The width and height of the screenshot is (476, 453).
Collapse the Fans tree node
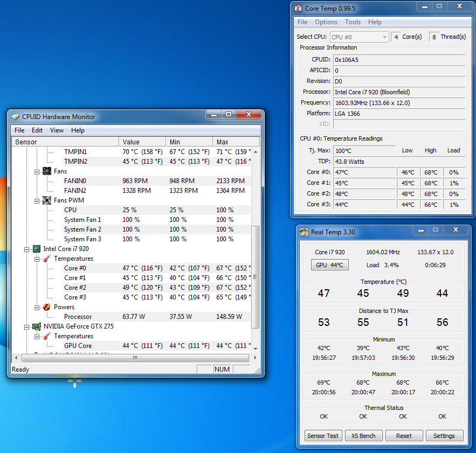(x=37, y=172)
